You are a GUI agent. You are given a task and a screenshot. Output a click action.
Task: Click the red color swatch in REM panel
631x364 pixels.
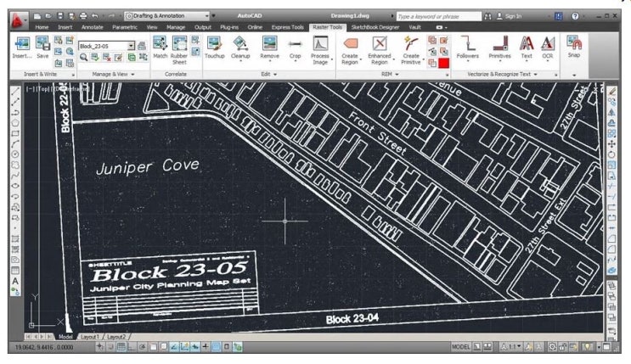(443, 63)
